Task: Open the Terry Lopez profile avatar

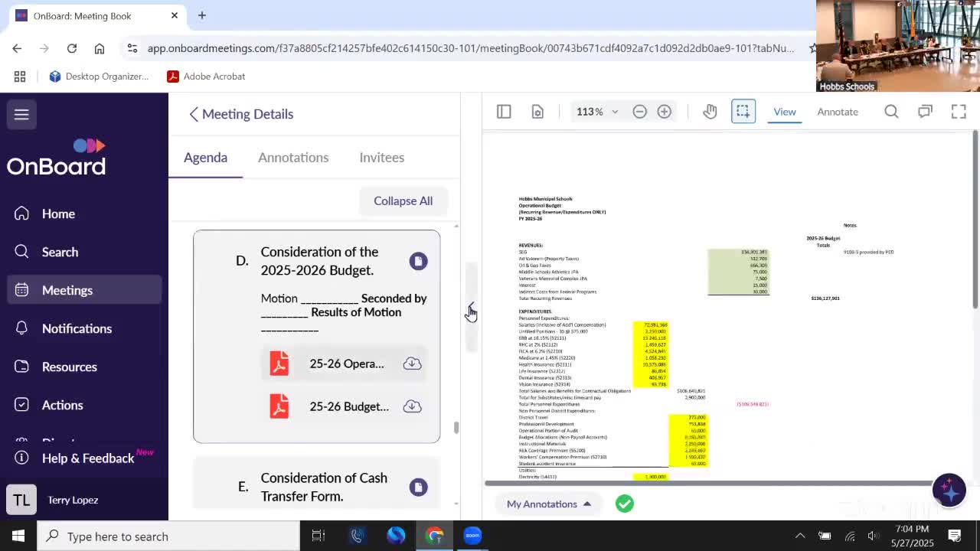Action: (x=21, y=500)
